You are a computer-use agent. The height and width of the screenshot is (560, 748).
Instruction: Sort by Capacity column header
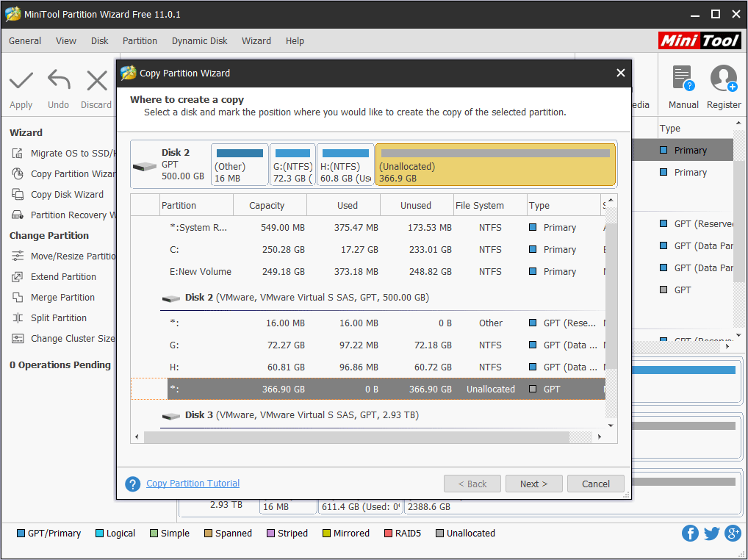click(267, 206)
